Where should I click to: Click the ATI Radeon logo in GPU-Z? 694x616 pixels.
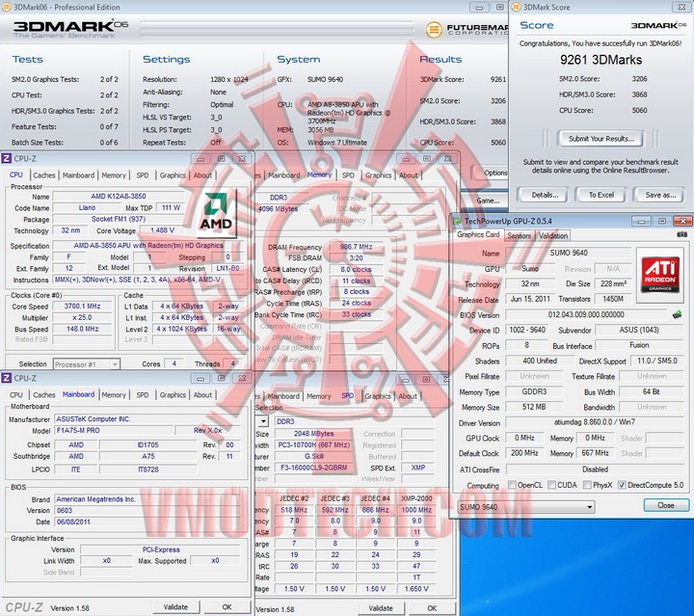[x=660, y=276]
